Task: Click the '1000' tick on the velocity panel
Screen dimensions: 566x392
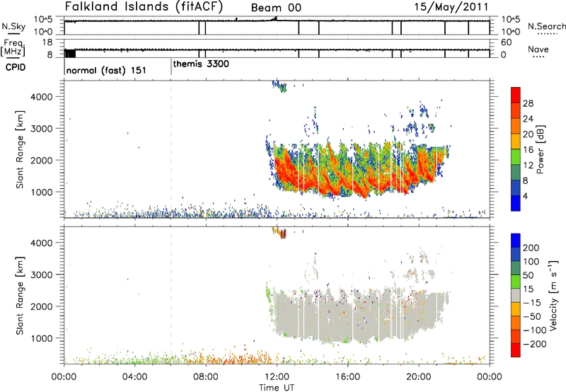Action: (x=42, y=338)
